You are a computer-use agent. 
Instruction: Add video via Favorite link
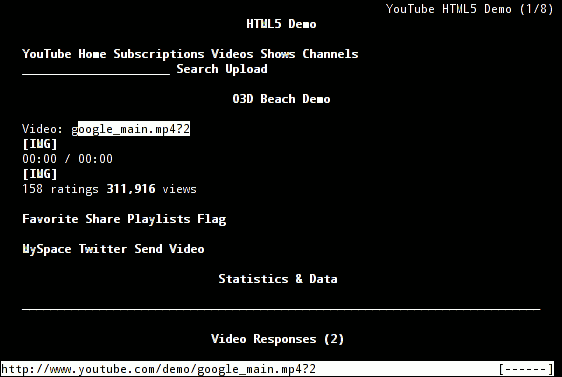tap(50, 219)
